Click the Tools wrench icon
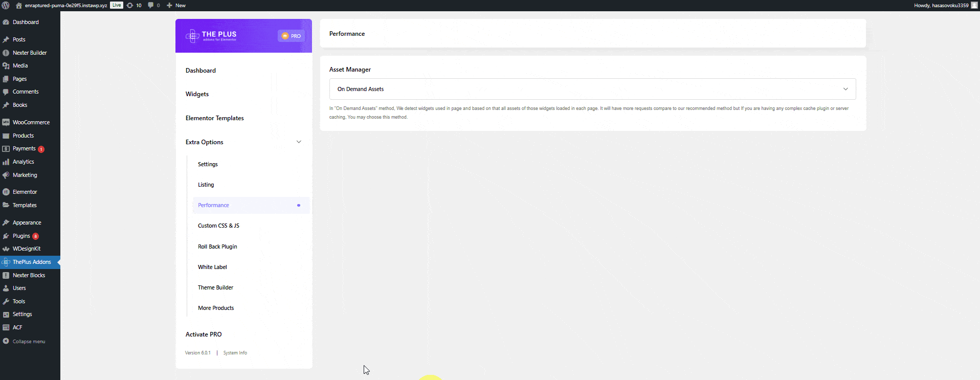Viewport: 980px width, 380px height. coord(6,302)
